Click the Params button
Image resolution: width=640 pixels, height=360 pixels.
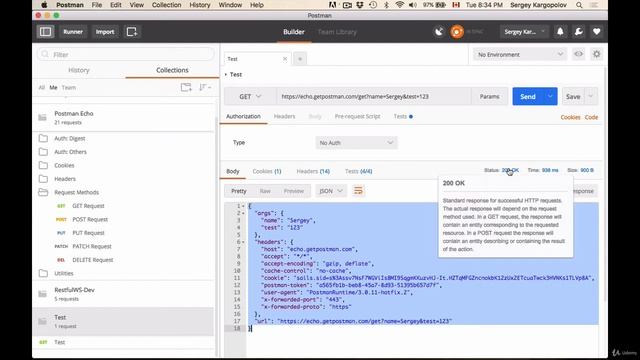(489, 97)
